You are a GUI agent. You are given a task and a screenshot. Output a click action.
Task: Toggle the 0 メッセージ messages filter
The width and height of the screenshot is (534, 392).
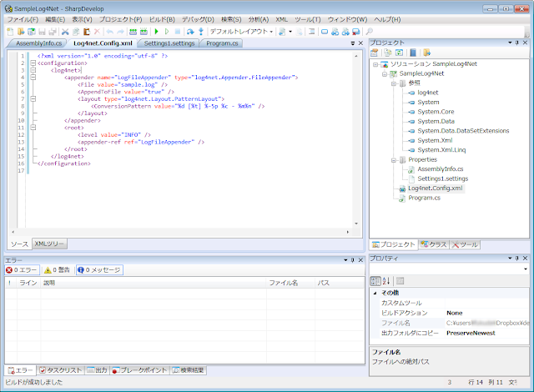click(x=99, y=269)
